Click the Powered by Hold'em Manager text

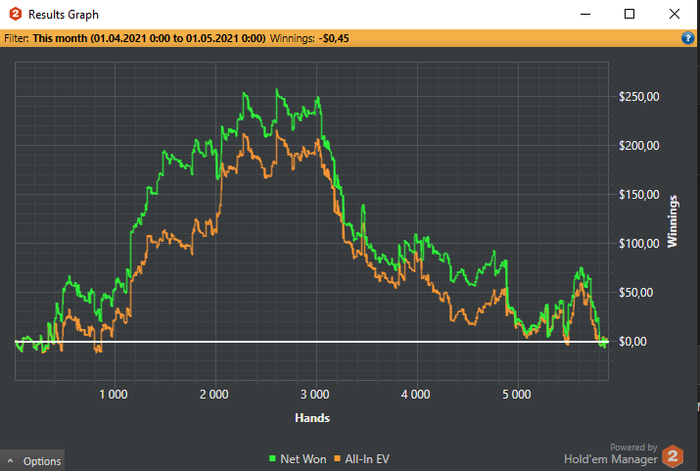611,454
